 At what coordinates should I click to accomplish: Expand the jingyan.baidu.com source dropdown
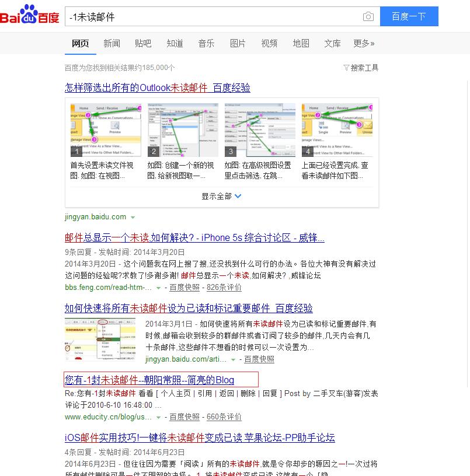pyautogui.click(x=133, y=216)
